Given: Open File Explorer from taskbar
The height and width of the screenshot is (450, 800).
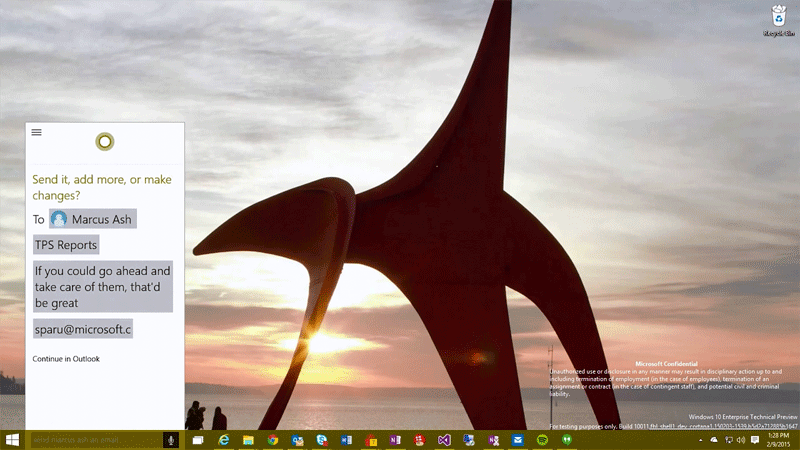Looking at the screenshot, I should pos(248,440).
